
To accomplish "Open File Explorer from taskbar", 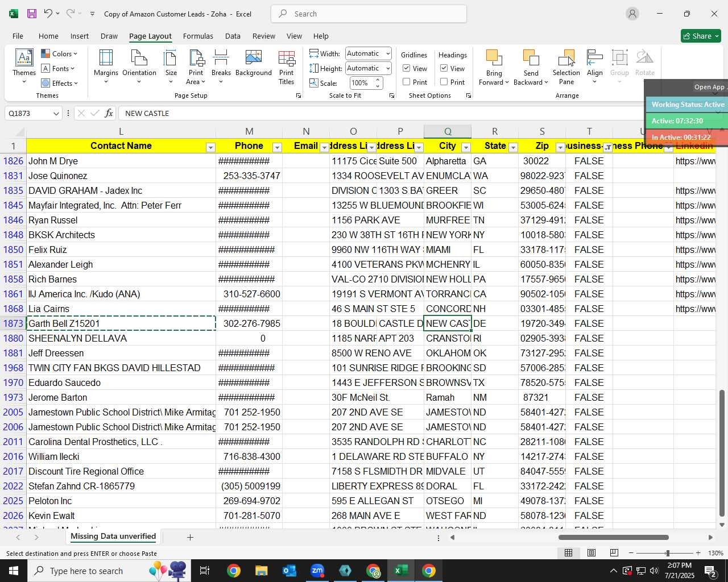I will [x=261, y=570].
